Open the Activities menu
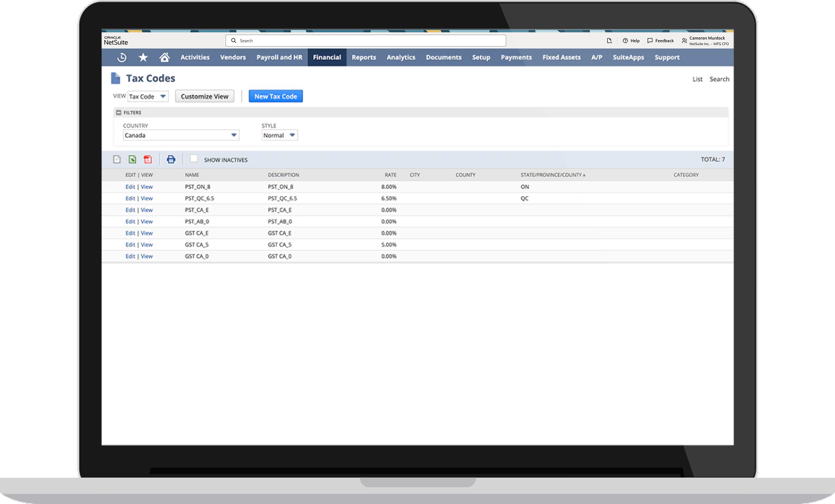Image resolution: width=835 pixels, height=504 pixels. pos(195,57)
